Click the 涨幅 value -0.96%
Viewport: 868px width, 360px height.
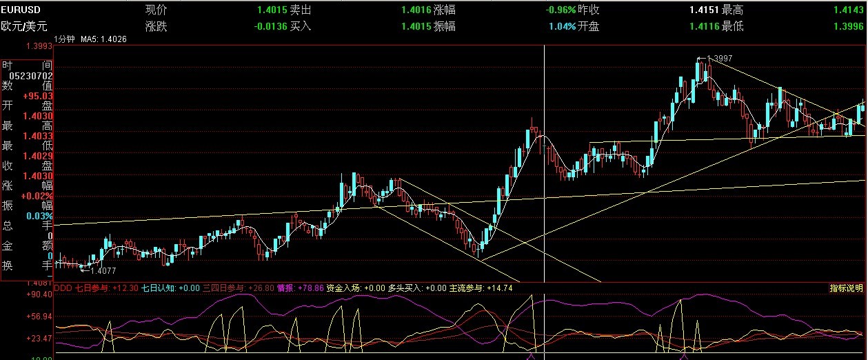point(561,10)
